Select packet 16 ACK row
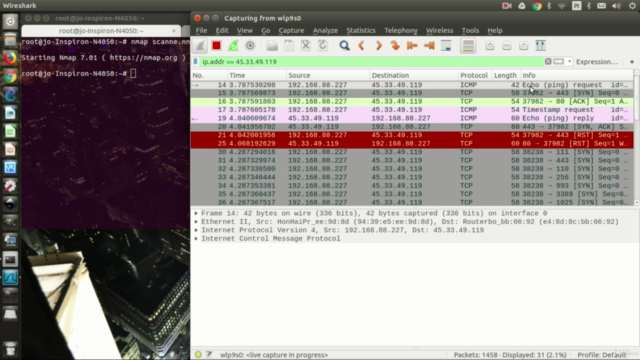 [x=412, y=101]
